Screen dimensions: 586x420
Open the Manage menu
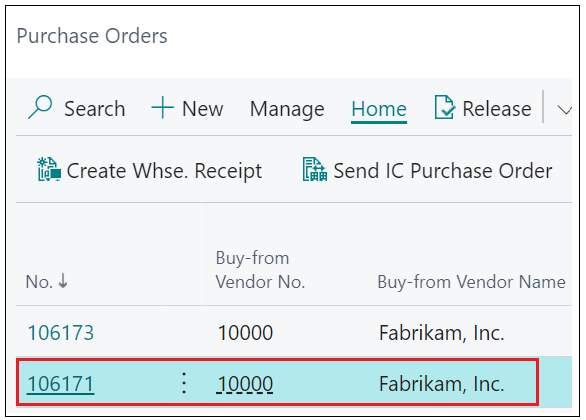tap(287, 109)
